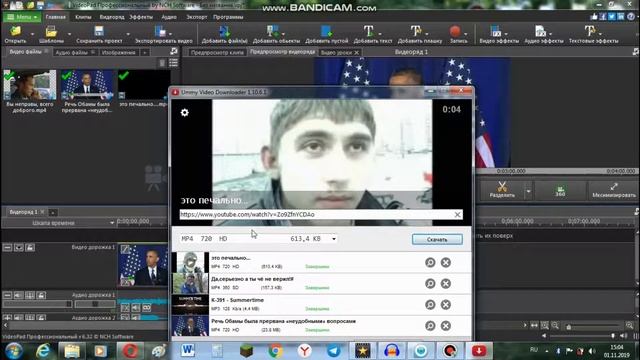The width and height of the screenshot is (640, 360).
Task: Open the Главная ribbon tab
Action: pos(56,17)
